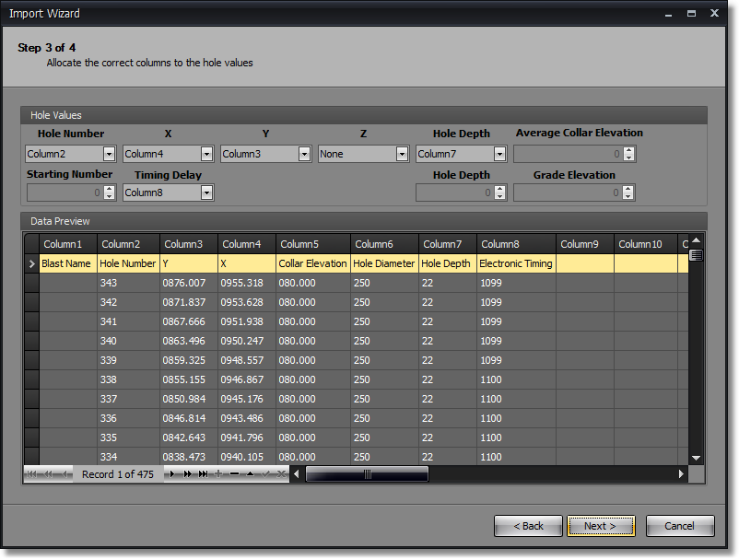This screenshot has height=560, width=739.
Task: Click the horizontal scrollbar right arrow
Action: (682, 474)
